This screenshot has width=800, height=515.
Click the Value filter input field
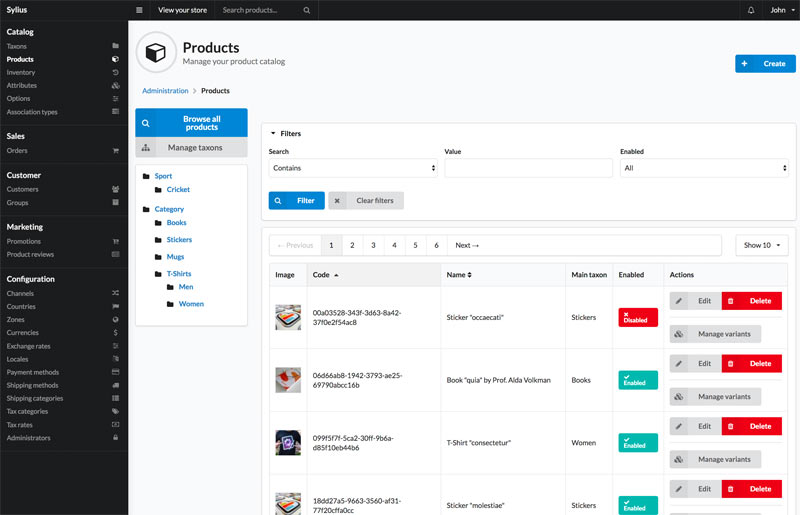[x=528, y=168]
